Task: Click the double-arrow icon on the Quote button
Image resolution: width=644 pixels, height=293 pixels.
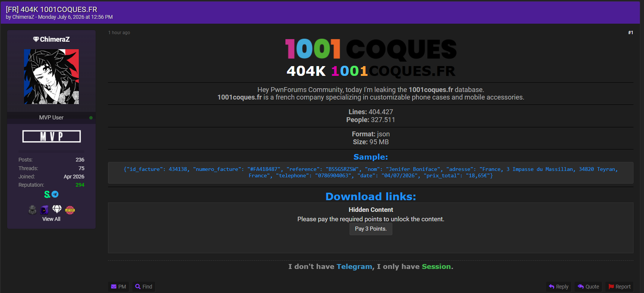Action: click(x=581, y=287)
